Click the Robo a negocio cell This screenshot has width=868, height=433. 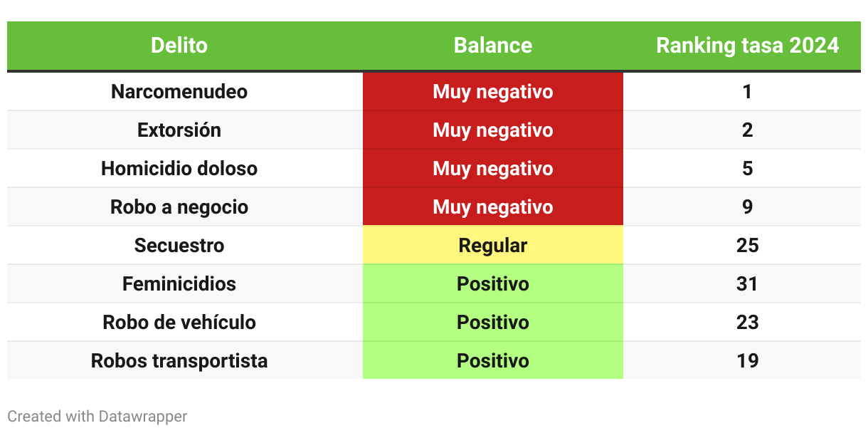pyautogui.click(x=179, y=207)
